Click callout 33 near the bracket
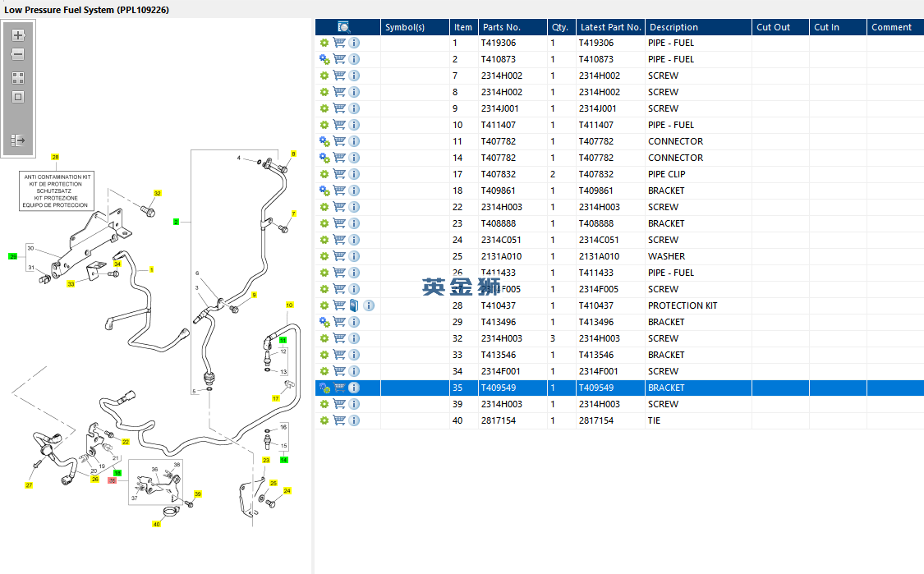 71,284
